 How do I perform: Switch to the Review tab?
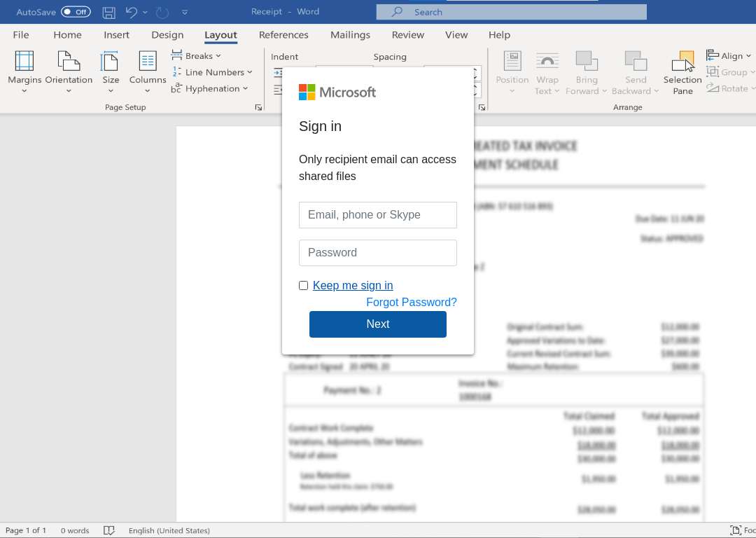408,35
